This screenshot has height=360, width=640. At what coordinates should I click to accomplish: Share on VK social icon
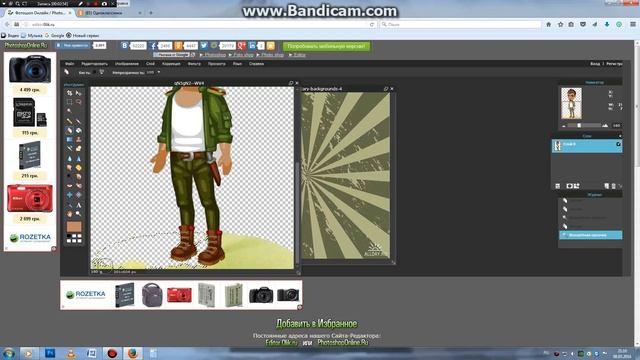[125, 46]
